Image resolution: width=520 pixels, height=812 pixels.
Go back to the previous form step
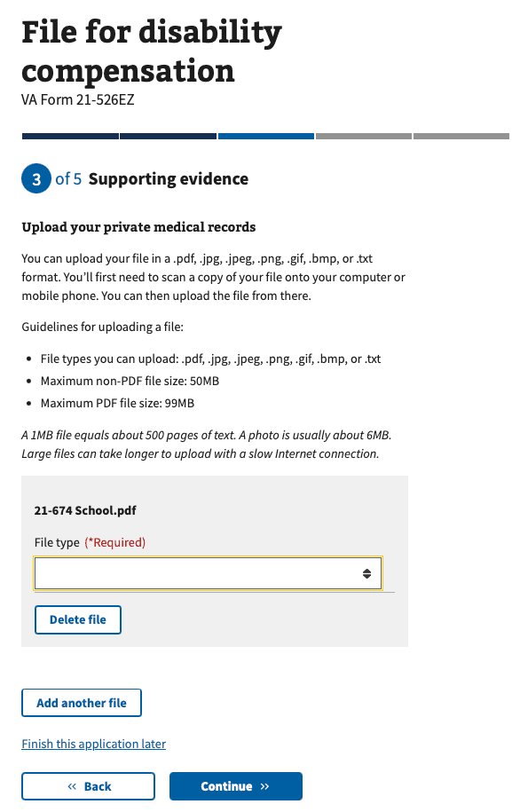pyautogui.click(x=88, y=786)
